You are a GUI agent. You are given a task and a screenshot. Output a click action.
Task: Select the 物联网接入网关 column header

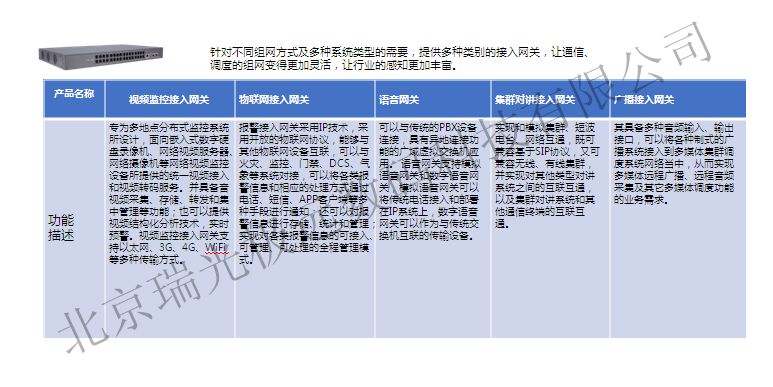point(305,99)
